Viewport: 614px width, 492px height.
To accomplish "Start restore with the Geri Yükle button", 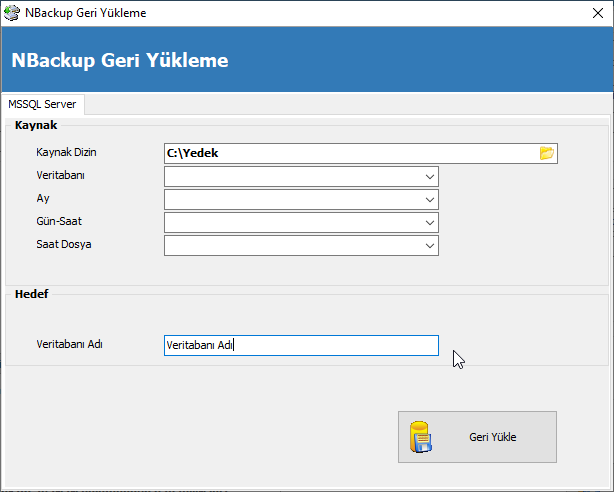I will [477, 437].
